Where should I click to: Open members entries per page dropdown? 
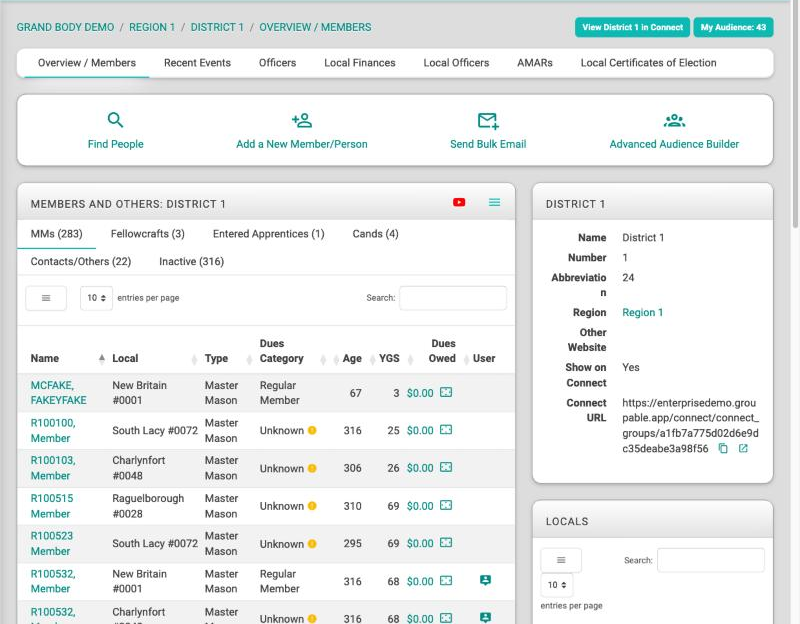click(96, 298)
